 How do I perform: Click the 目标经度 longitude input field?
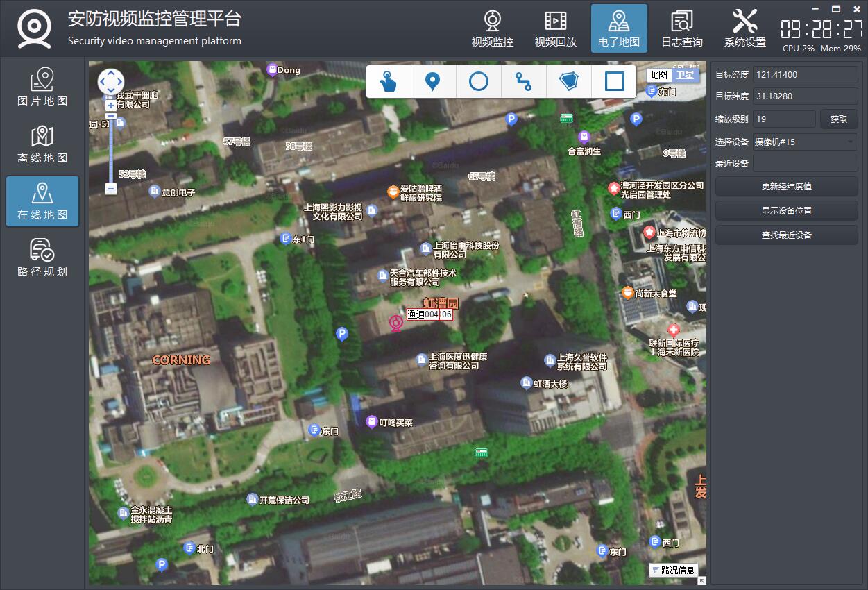pos(805,75)
